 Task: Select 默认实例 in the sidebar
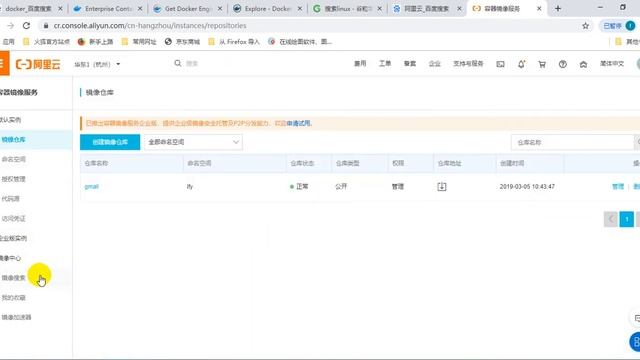click(x=11, y=120)
